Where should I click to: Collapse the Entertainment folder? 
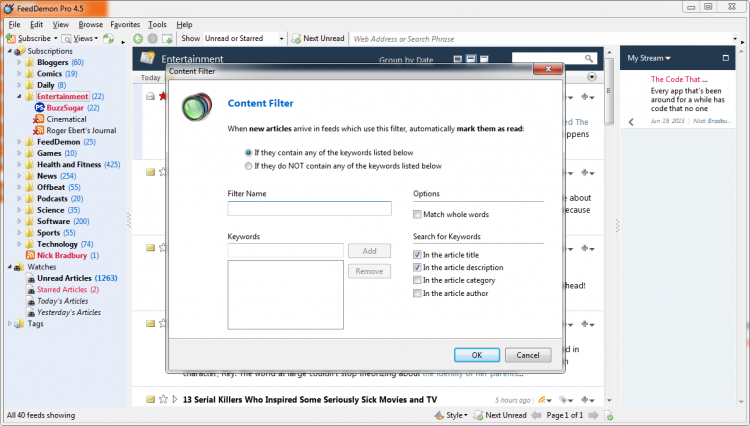[19, 96]
